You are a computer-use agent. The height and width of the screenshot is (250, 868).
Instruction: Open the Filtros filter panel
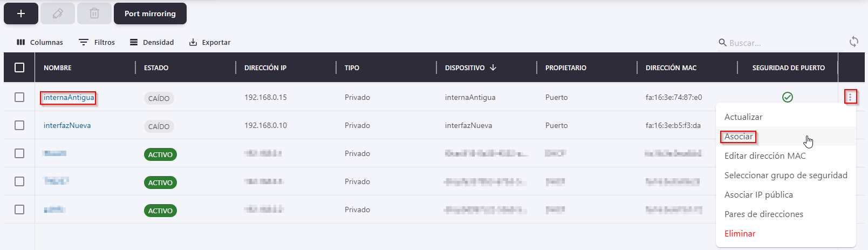97,42
